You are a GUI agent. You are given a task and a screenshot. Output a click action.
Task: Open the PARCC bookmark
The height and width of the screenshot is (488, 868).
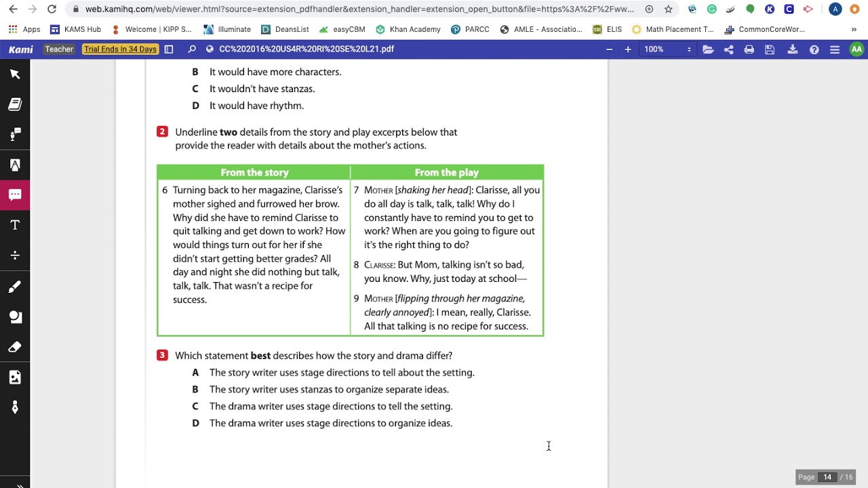click(470, 30)
